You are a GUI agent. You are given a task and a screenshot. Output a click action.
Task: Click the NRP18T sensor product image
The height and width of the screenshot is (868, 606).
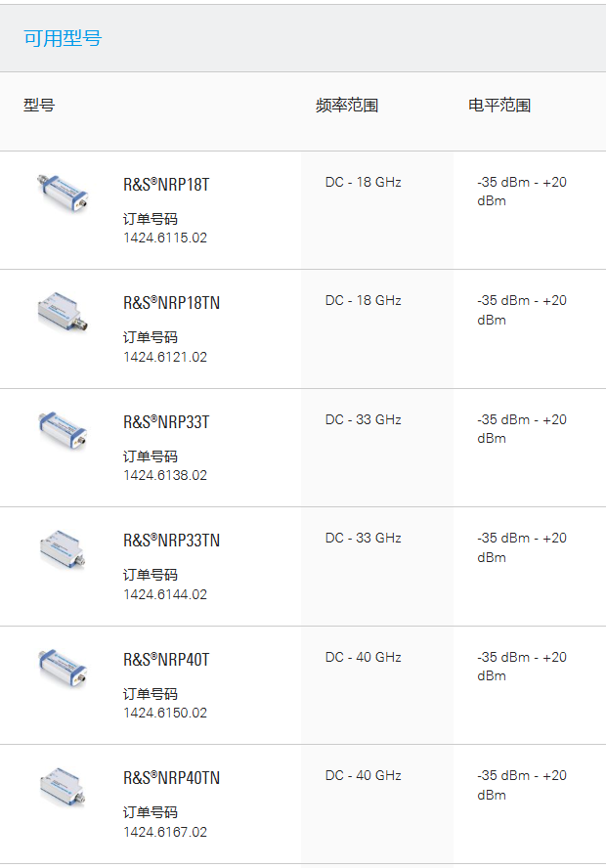[x=63, y=192]
